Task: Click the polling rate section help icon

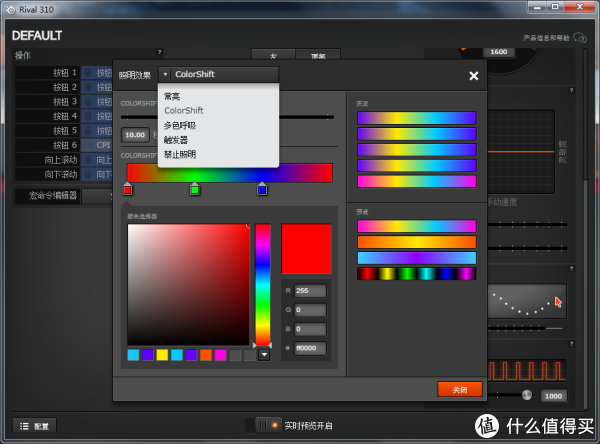Action: click(x=571, y=344)
